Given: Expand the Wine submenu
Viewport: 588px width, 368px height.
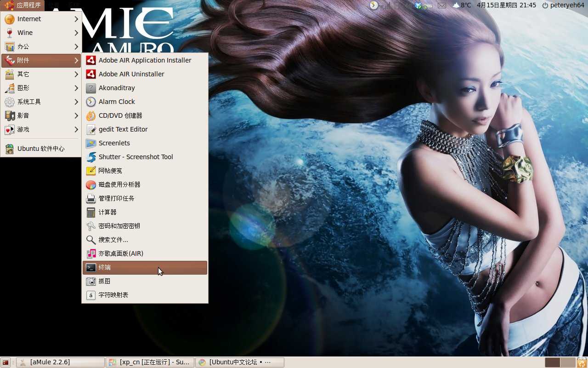Looking at the screenshot, I should click(x=41, y=33).
